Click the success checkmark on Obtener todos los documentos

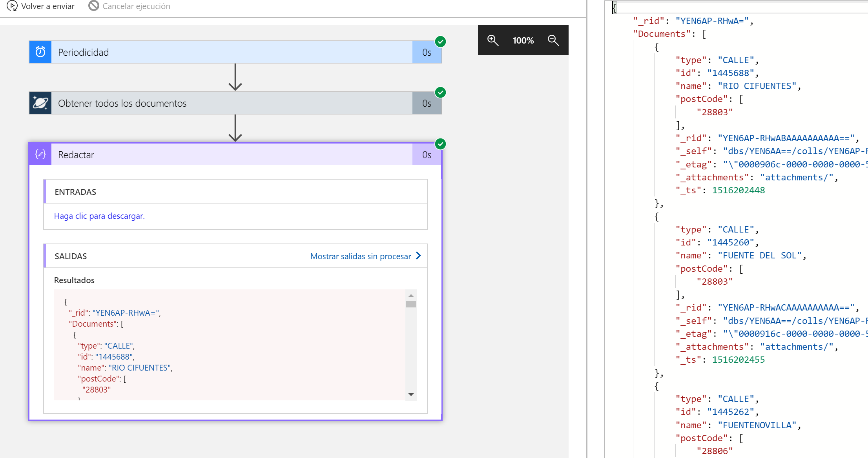(x=441, y=93)
